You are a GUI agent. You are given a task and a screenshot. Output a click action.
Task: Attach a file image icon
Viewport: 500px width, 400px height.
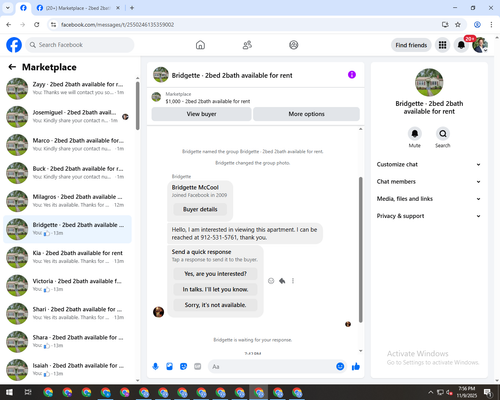click(x=169, y=367)
